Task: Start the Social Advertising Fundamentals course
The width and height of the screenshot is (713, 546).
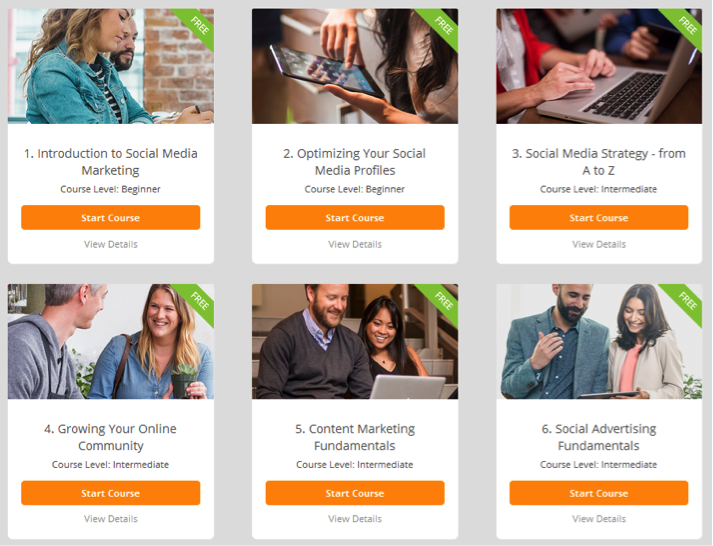Action: [x=598, y=493]
